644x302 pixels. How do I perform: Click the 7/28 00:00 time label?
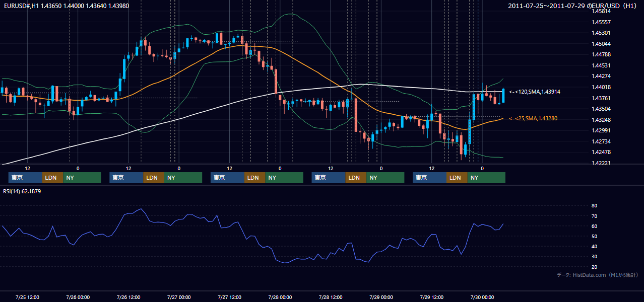point(280,297)
